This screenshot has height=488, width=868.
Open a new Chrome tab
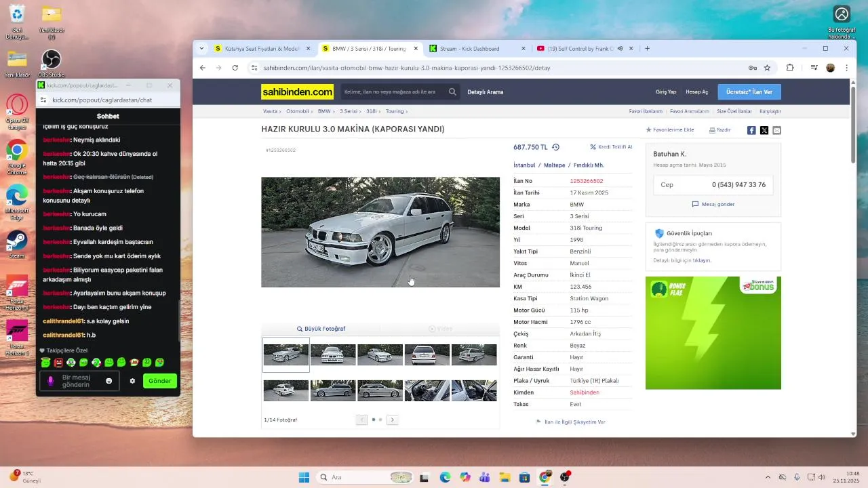click(x=647, y=49)
